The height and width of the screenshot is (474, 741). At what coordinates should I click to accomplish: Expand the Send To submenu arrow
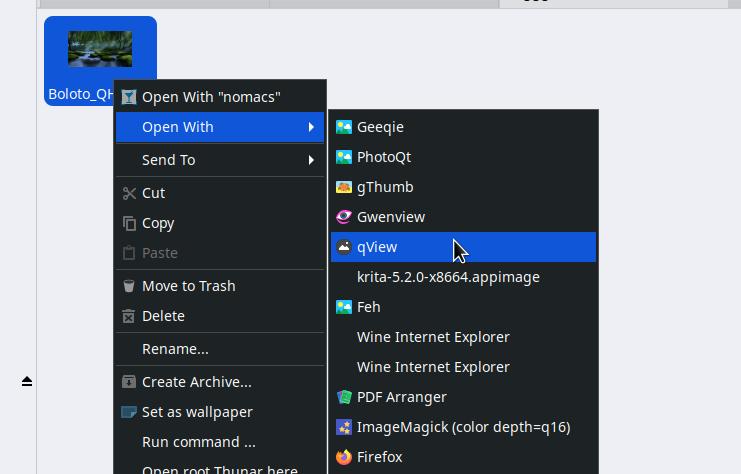click(x=311, y=160)
